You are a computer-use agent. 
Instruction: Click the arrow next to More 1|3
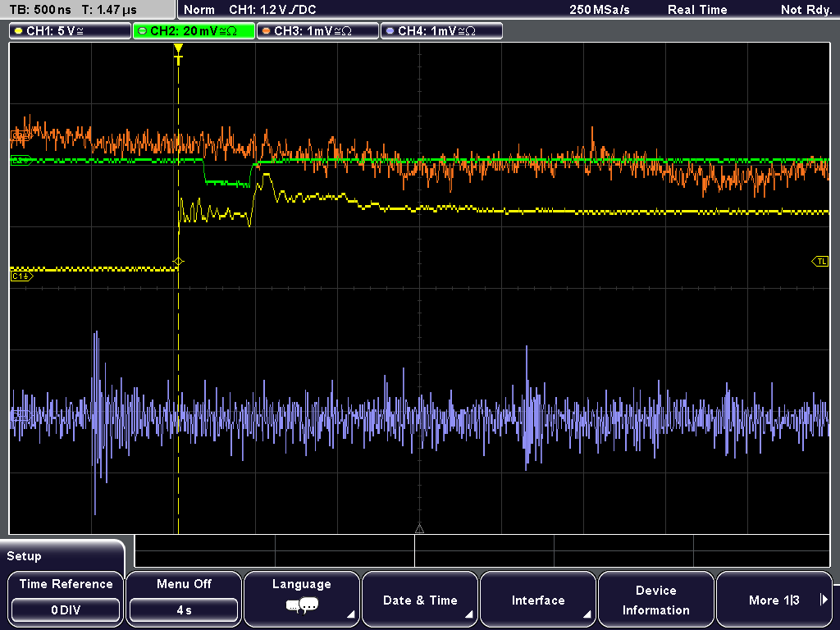coord(824,600)
